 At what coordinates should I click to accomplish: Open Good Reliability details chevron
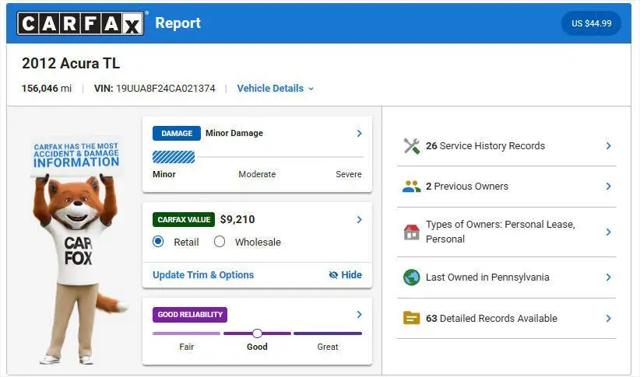(359, 315)
